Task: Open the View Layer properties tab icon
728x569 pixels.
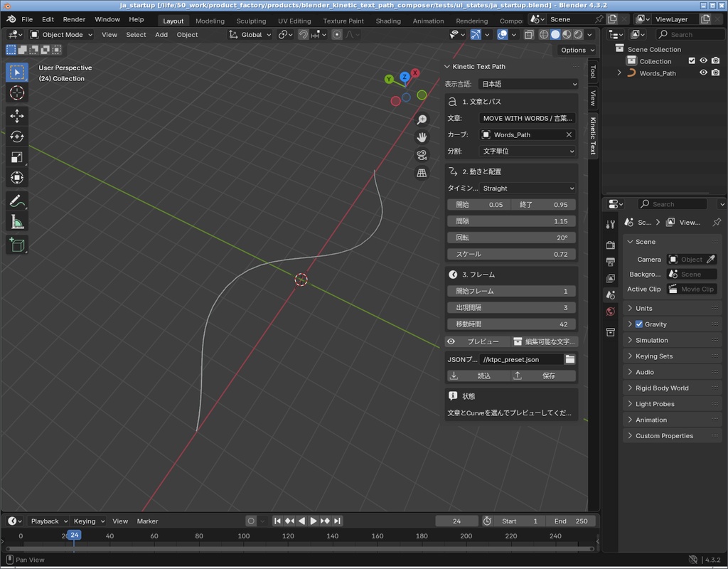Action: coord(611,278)
